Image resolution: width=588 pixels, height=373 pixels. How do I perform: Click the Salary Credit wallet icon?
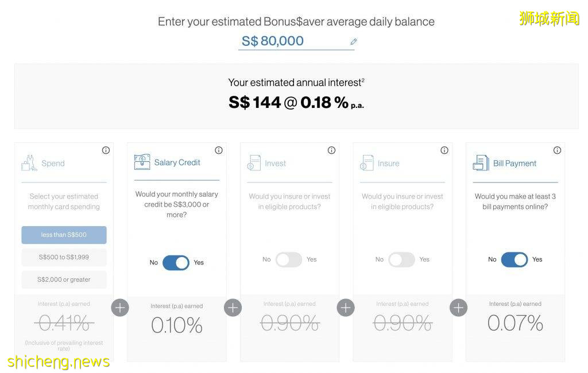[142, 162]
